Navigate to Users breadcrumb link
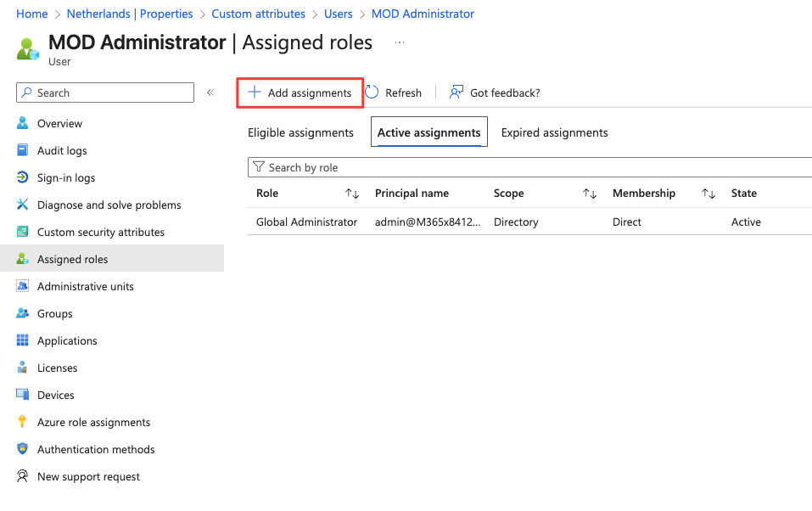 click(339, 14)
